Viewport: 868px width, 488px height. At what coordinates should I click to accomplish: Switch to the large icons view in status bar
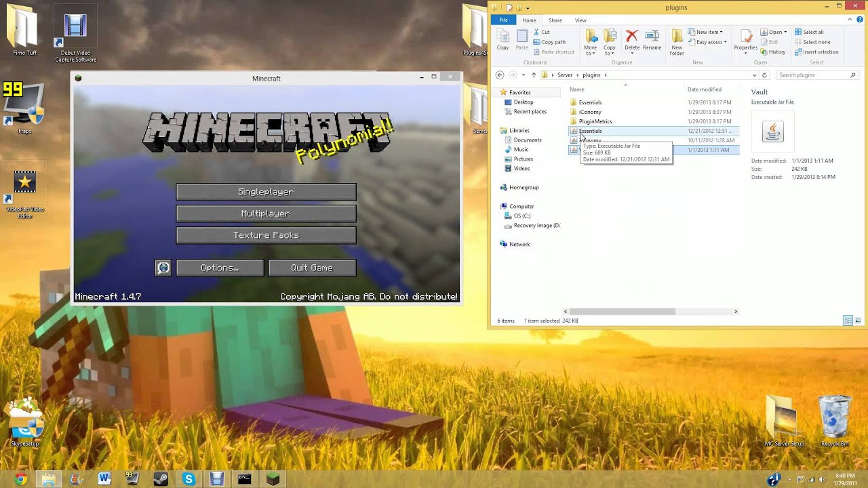(x=858, y=321)
